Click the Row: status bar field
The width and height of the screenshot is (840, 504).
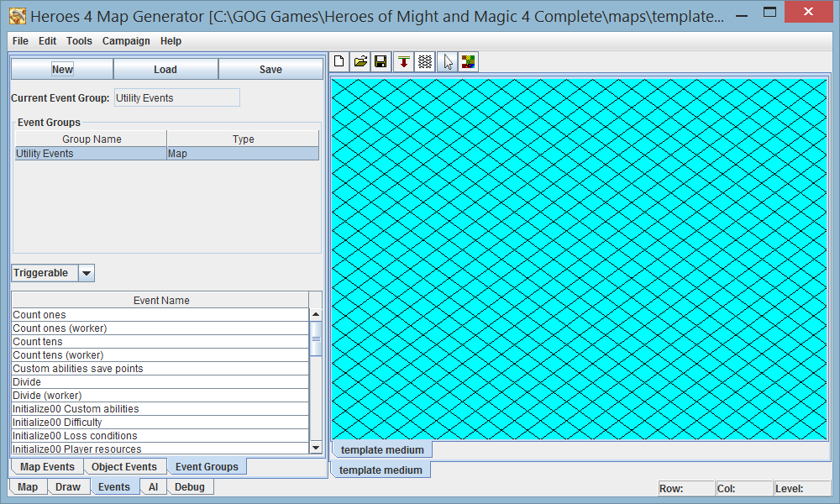(x=685, y=489)
